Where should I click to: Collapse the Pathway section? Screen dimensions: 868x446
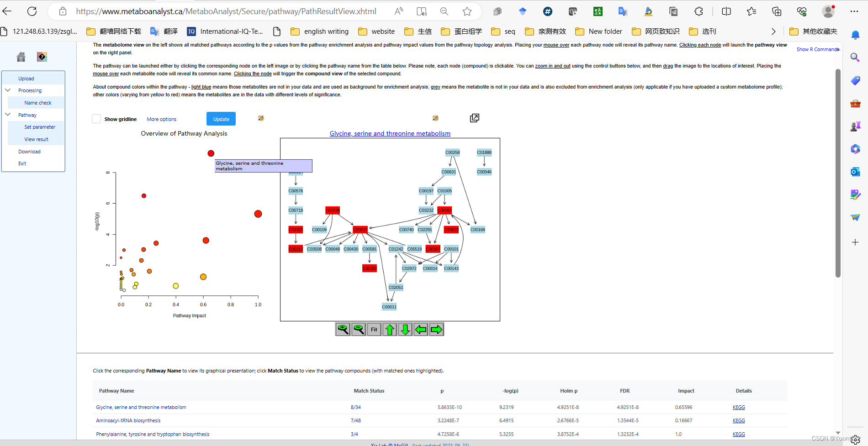8,115
